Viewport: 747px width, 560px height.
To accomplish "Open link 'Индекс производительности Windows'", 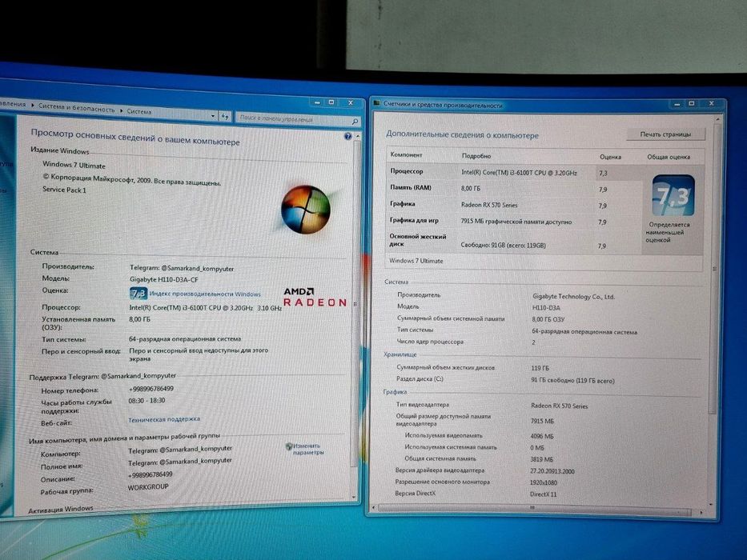I will 205,294.
